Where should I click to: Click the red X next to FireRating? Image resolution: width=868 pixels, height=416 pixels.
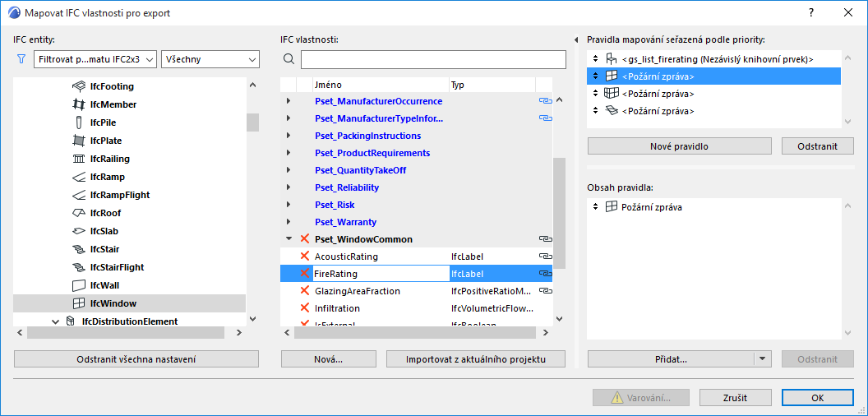click(x=304, y=273)
